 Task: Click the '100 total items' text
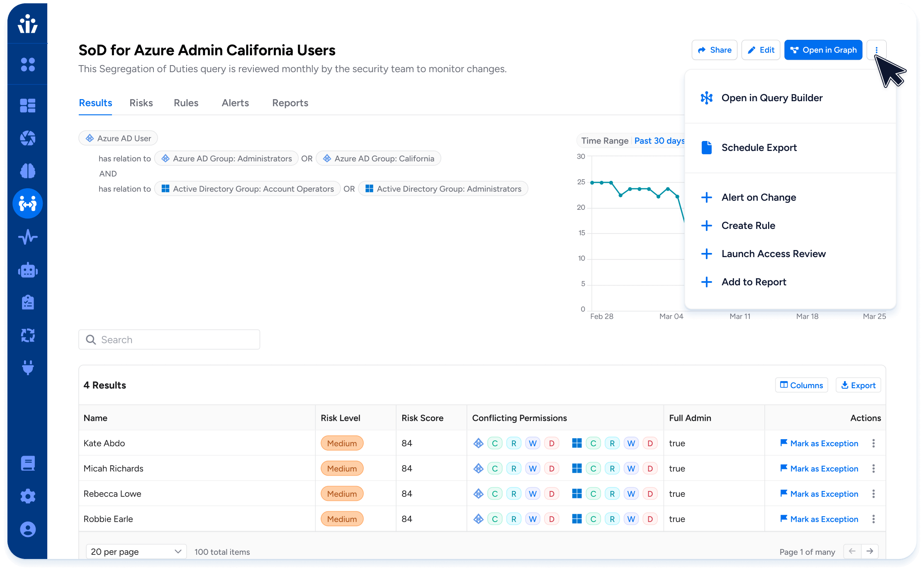click(222, 552)
